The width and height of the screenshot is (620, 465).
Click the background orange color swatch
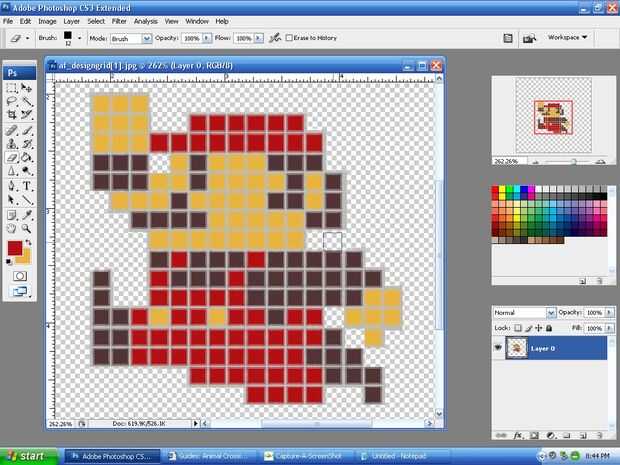[x=25, y=259]
